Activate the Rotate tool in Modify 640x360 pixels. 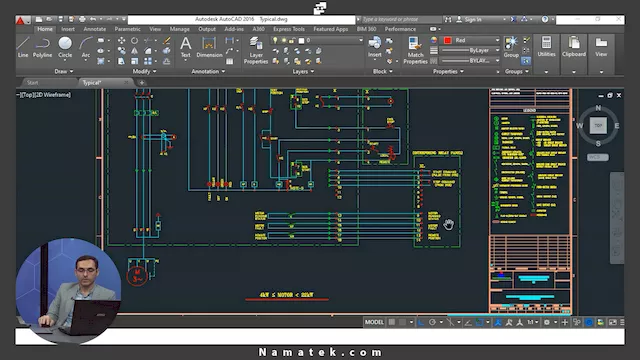[134, 40]
